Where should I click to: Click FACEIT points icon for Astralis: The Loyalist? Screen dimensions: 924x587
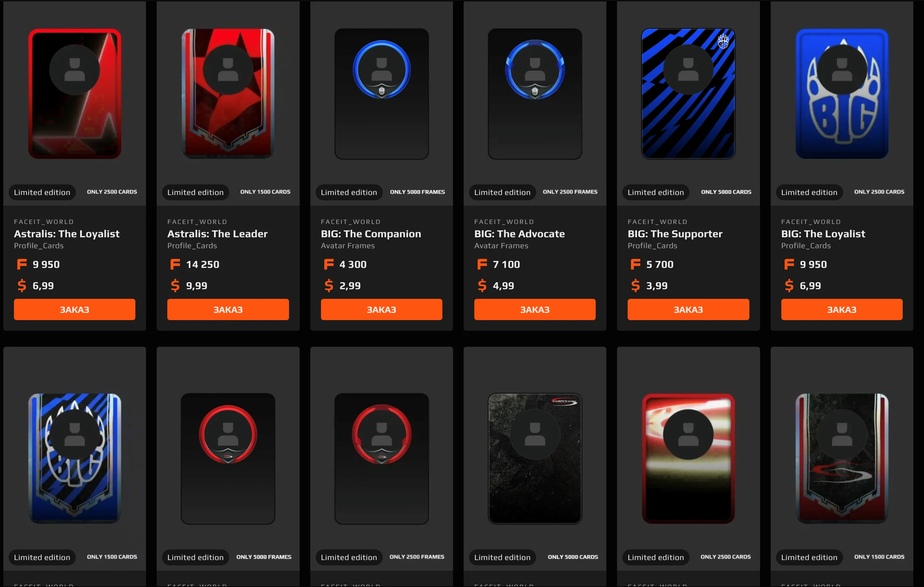point(22,264)
